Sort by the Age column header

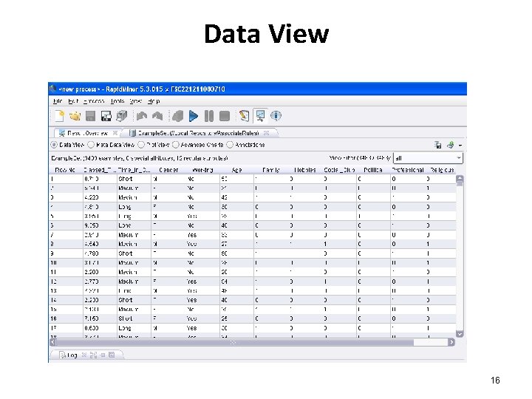(236, 170)
